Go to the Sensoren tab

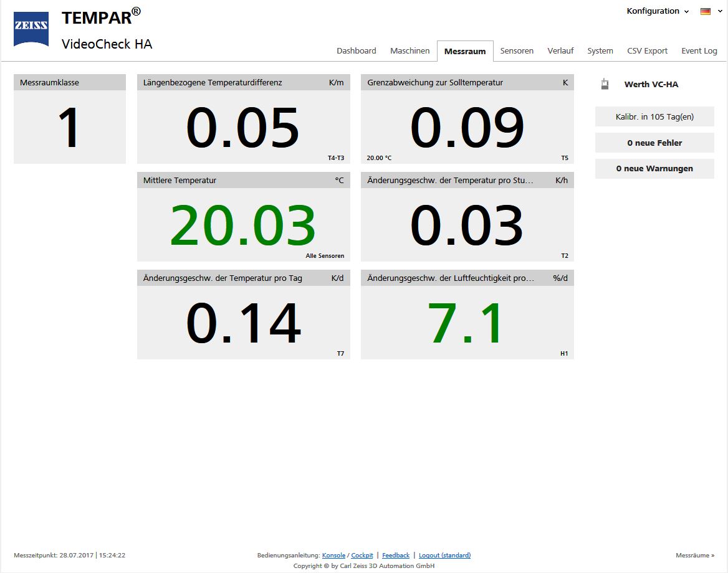516,50
